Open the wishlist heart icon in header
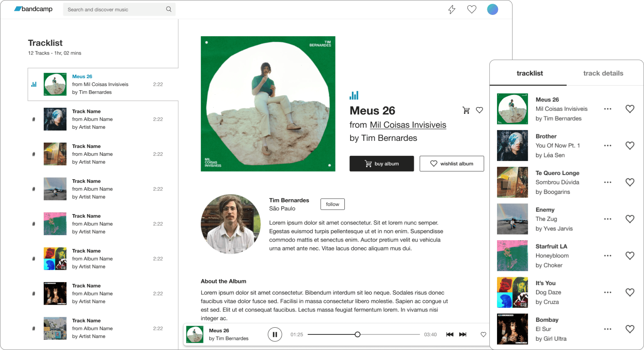 [472, 9]
